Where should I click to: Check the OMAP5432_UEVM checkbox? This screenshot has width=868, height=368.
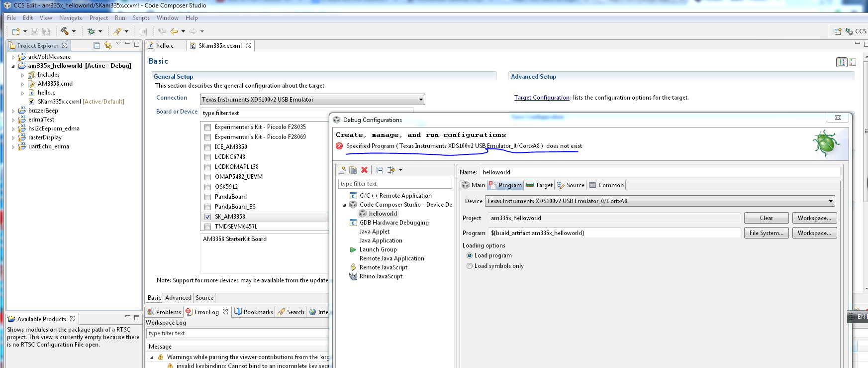click(x=208, y=177)
